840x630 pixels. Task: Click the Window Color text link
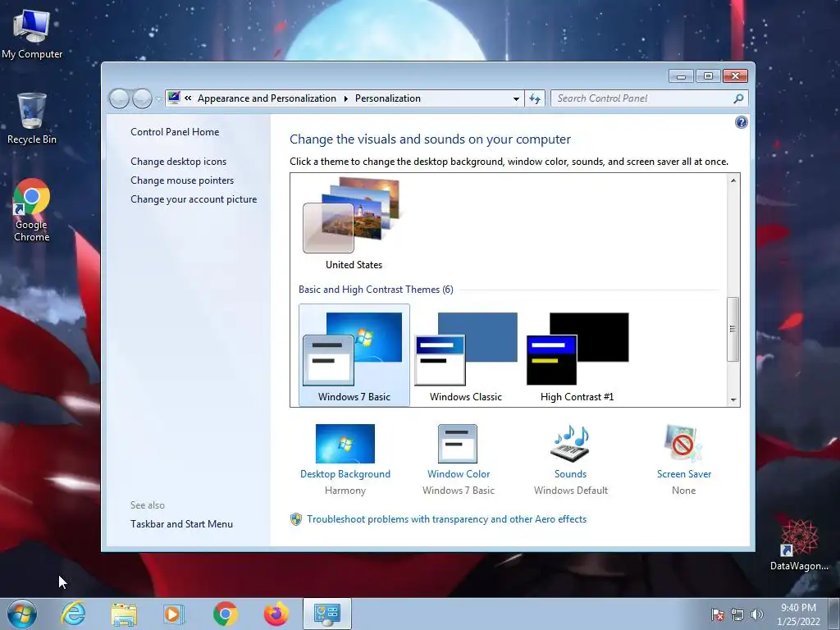pos(459,474)
